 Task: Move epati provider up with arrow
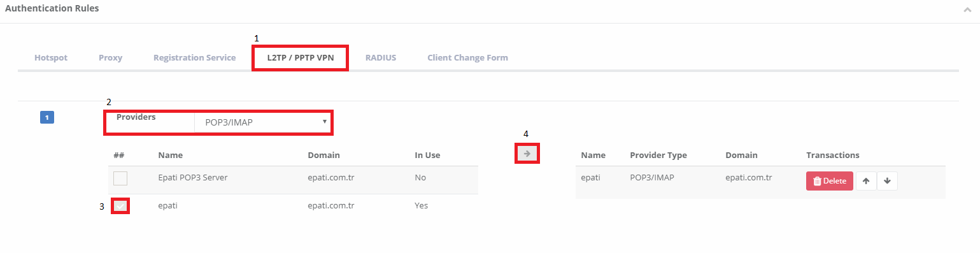865,181
